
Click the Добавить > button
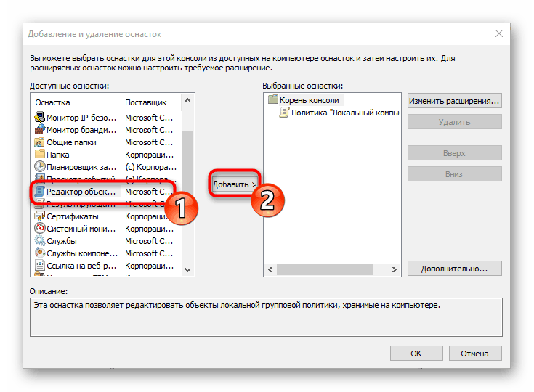tap(234, 184)
